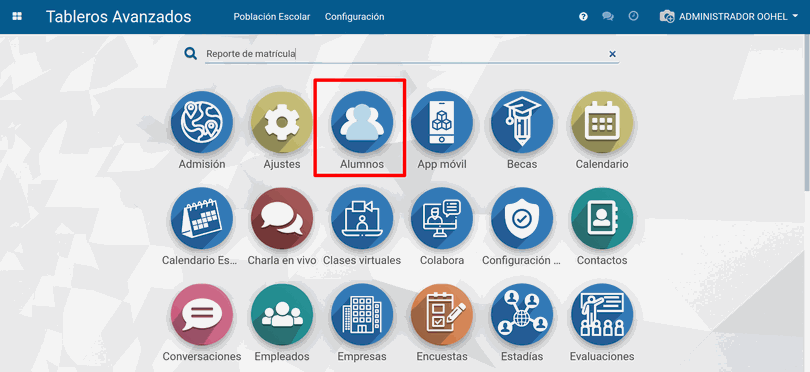The height and width of the screenshot is (372, 810).
Task: Open the Encuestas survey icon
Action: coord(442,315)
